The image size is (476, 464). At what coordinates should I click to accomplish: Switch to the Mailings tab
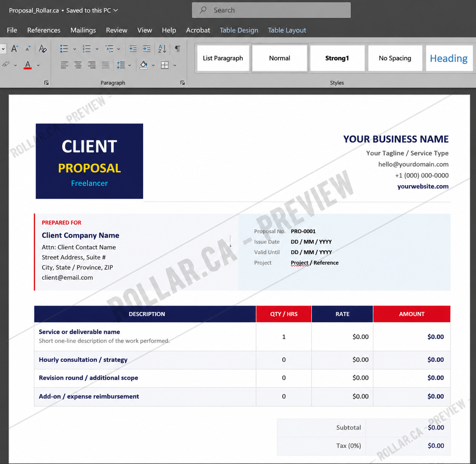[x=83, y=30]
